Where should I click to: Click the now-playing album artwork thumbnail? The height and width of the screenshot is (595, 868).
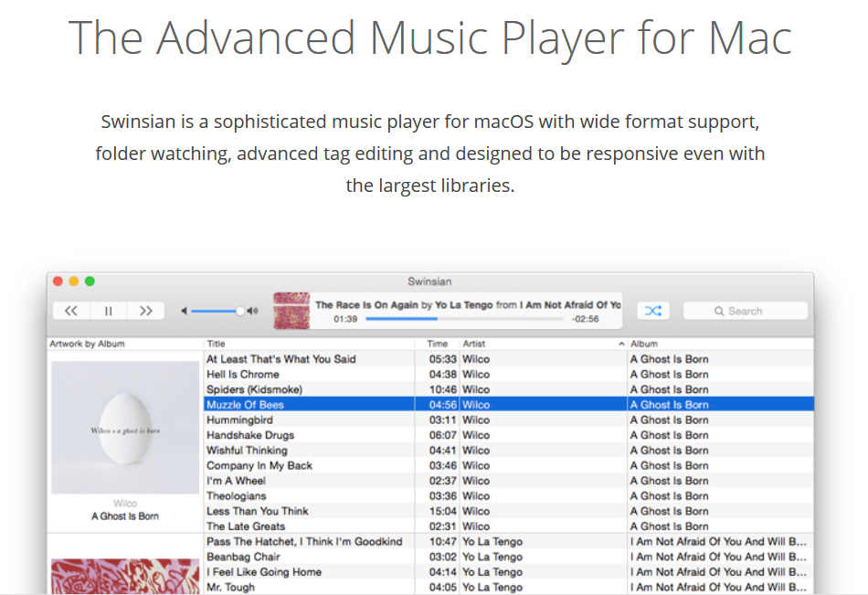point(291,311)
